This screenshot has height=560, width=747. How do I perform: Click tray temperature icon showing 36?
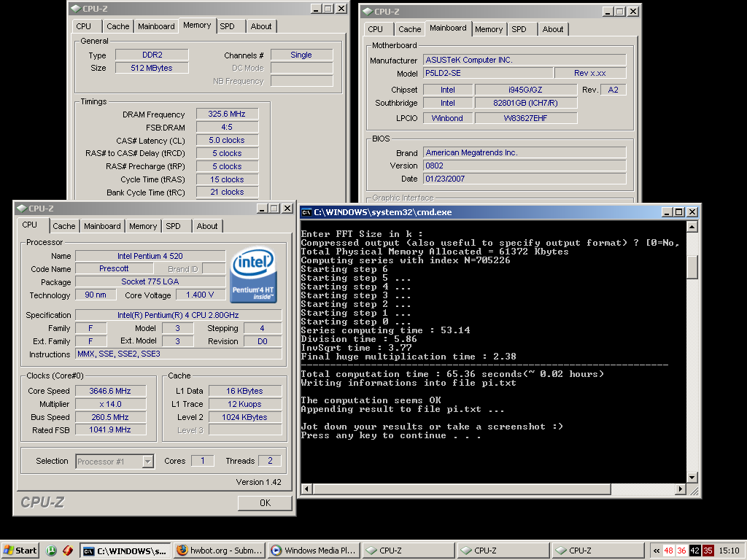[x=682, y=551]
